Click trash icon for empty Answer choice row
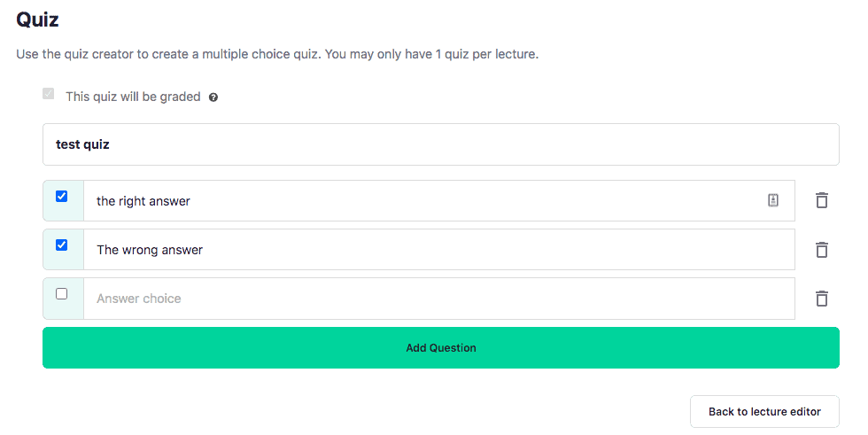Viewport: 868px width, 435px height. click(822, 299)
